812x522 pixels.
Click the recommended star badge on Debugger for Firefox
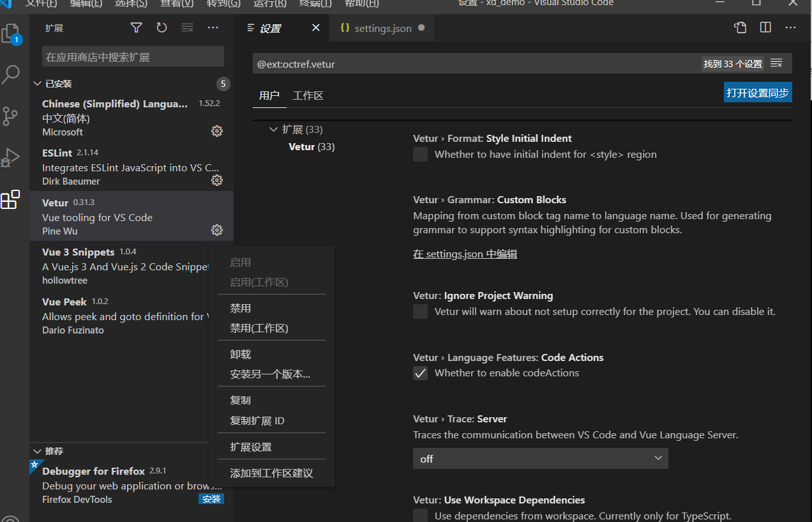coord(34,465)
